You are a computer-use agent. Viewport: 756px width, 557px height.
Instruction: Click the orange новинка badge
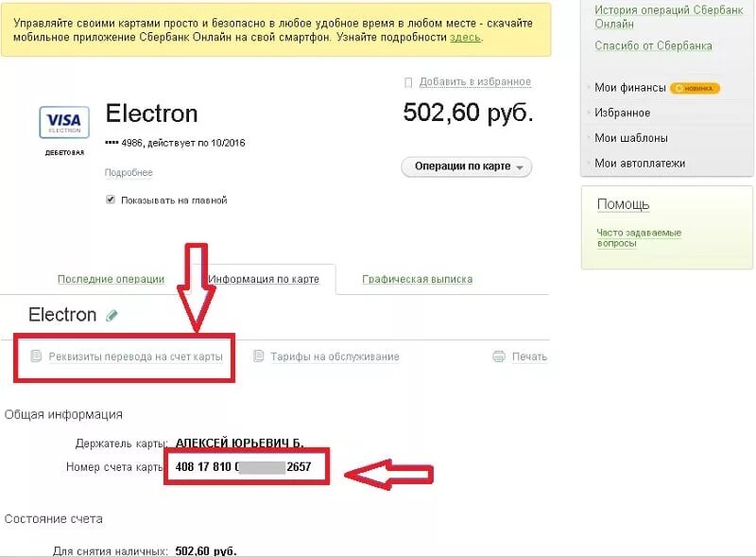(695, 88)
